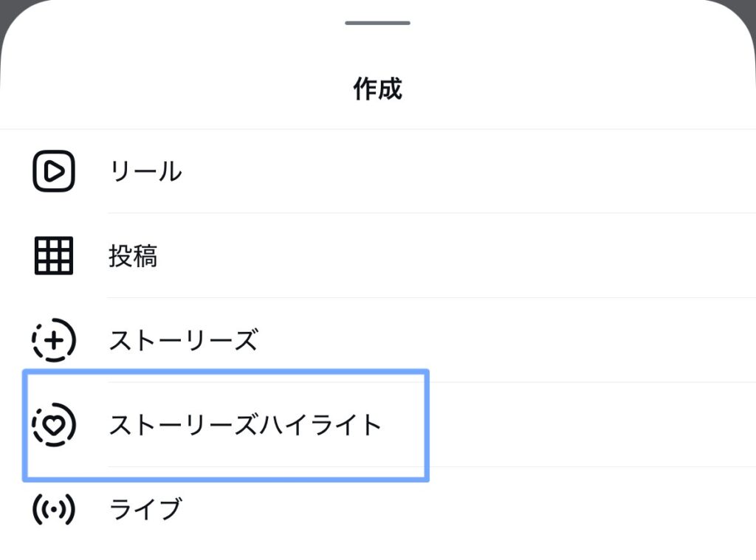Start a ライブ by its label
This screenshot has width=756, height=560.
point(145,509)
